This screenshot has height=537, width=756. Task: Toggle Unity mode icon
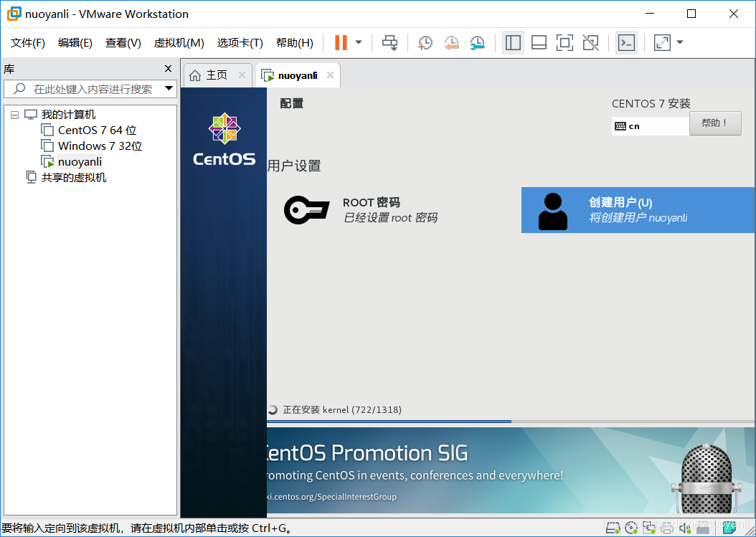pyautogui.click(x=590, y=42)
